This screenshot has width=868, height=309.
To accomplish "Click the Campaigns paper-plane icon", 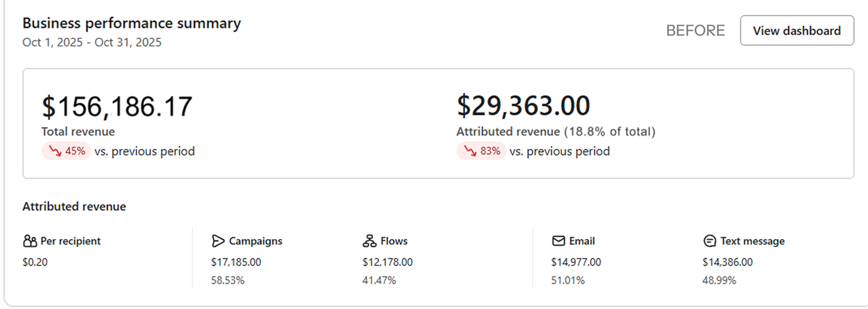I will pos(218,241).
